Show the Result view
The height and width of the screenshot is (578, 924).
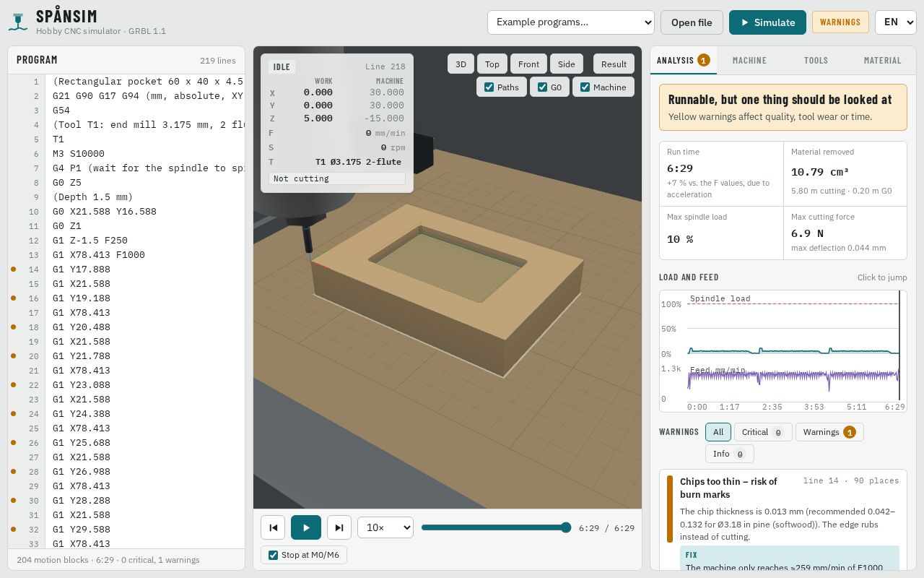614,64
